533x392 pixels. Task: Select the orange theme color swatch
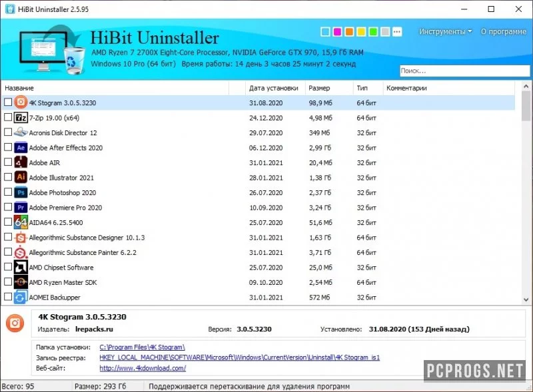pyautogui.click(x=349, y=31)
